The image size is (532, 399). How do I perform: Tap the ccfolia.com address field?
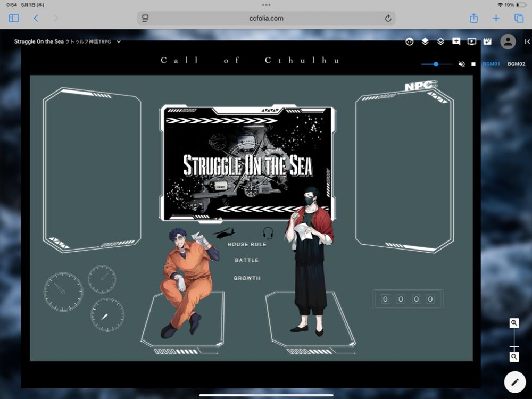click(267, 18)
